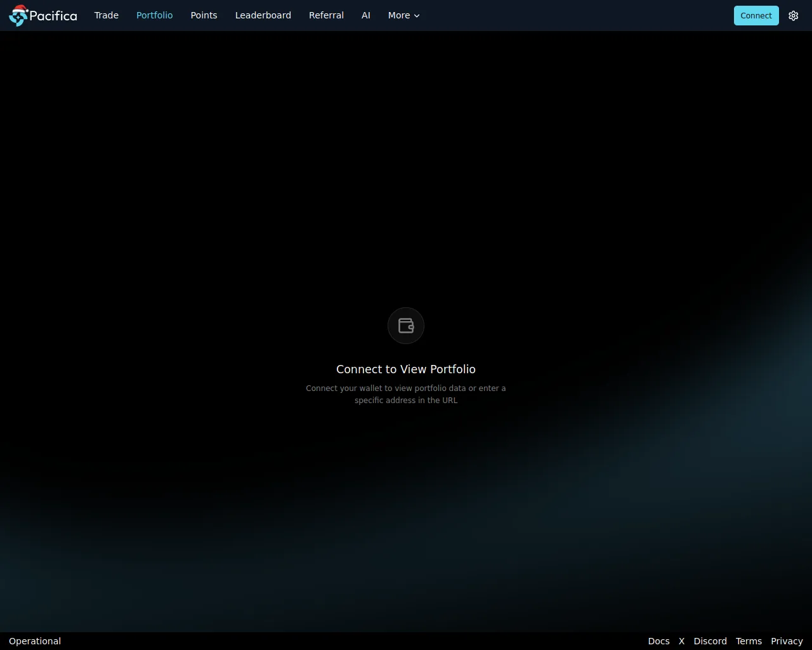Open the settings gear icon

click(x=794, y=16)
